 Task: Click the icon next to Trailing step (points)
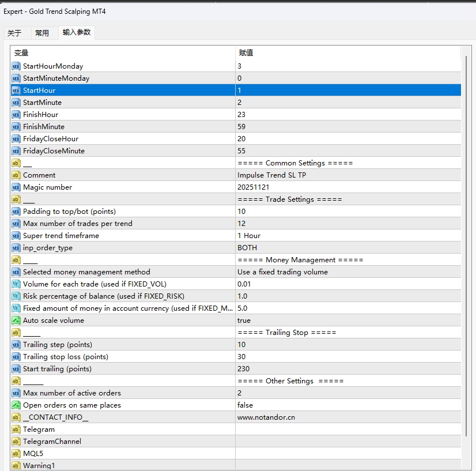click(16, 345)
